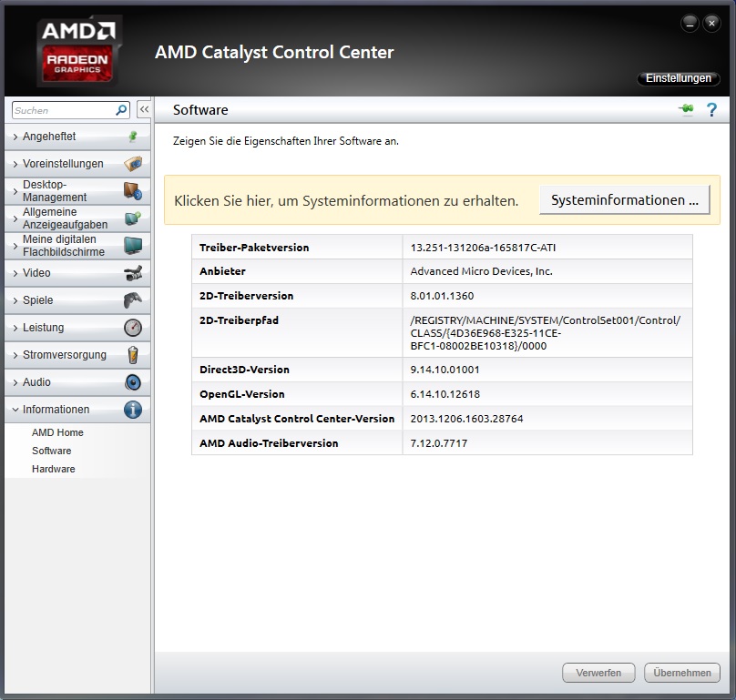This screenshot has width=736, height=700.
Task: Click the Spiele gamepad icon
Action: coord(133,300)
